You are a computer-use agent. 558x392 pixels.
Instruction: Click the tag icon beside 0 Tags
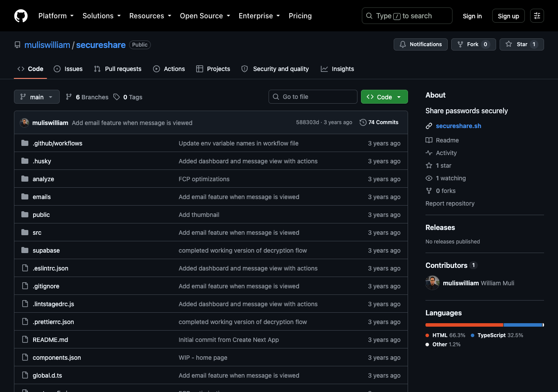click(116, 97)
